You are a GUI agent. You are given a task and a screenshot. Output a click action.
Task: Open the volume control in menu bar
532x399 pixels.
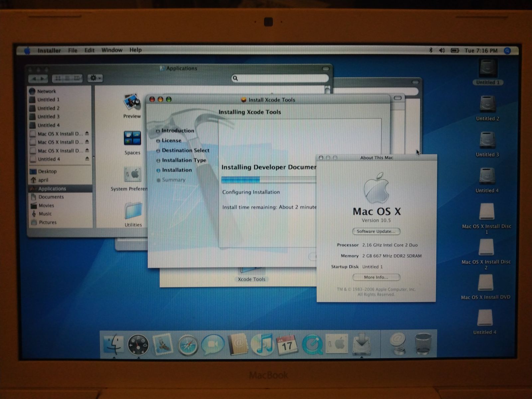(x=442, y=50)
